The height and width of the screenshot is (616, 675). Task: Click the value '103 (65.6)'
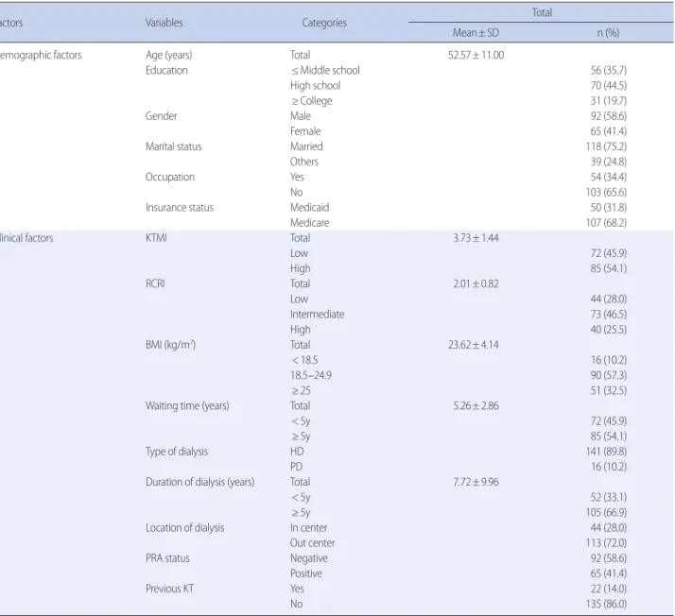point(606,193)
